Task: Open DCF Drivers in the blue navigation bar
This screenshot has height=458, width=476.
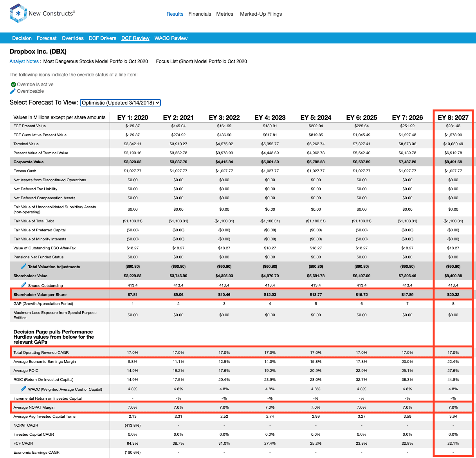Action: point(103,38)
